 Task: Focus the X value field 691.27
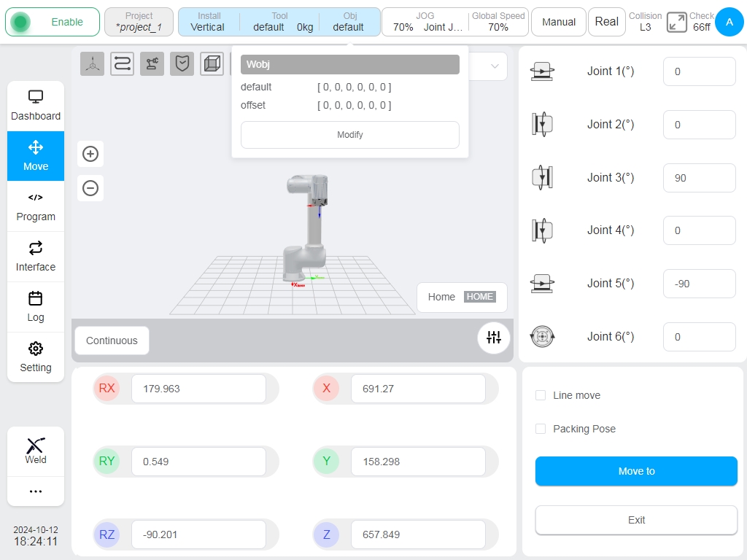coord(418,389)
